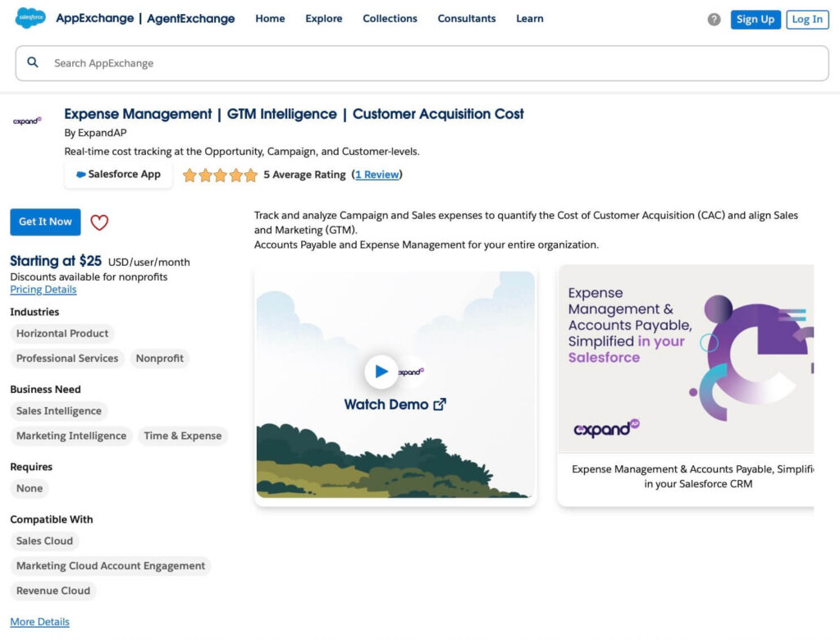Click the Salesforce cloud logo
Screen dimensions: 840x640
click(x=30, y=18)
